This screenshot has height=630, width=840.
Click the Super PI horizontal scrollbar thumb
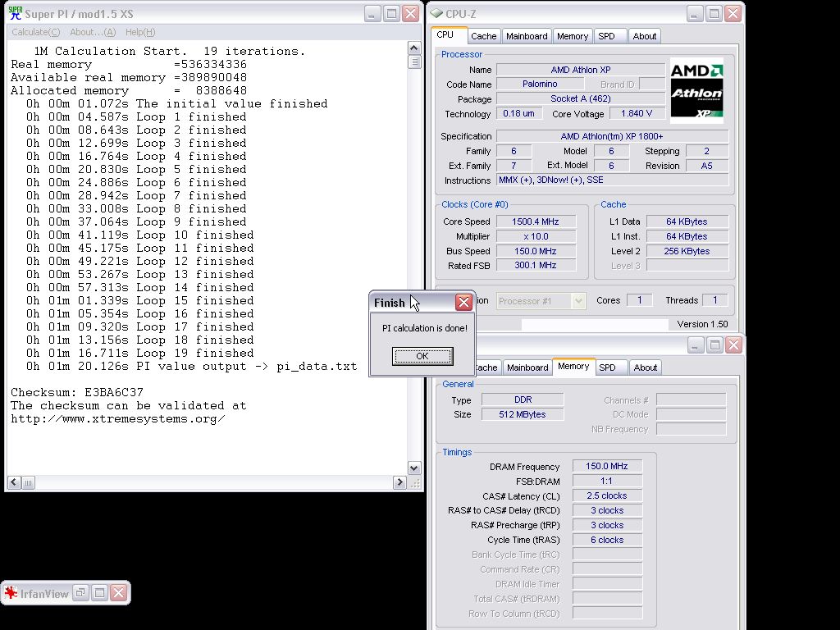tap(29, 482)
